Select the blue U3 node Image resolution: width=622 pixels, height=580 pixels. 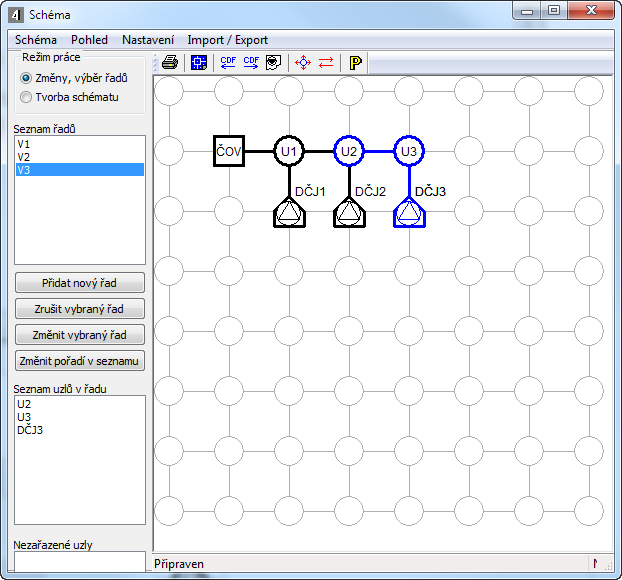point(409,151)
